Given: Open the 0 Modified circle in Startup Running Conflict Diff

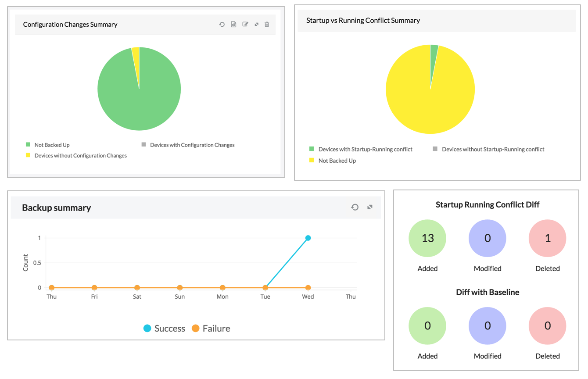Looking at the screenshot, I should click(488, 238).
